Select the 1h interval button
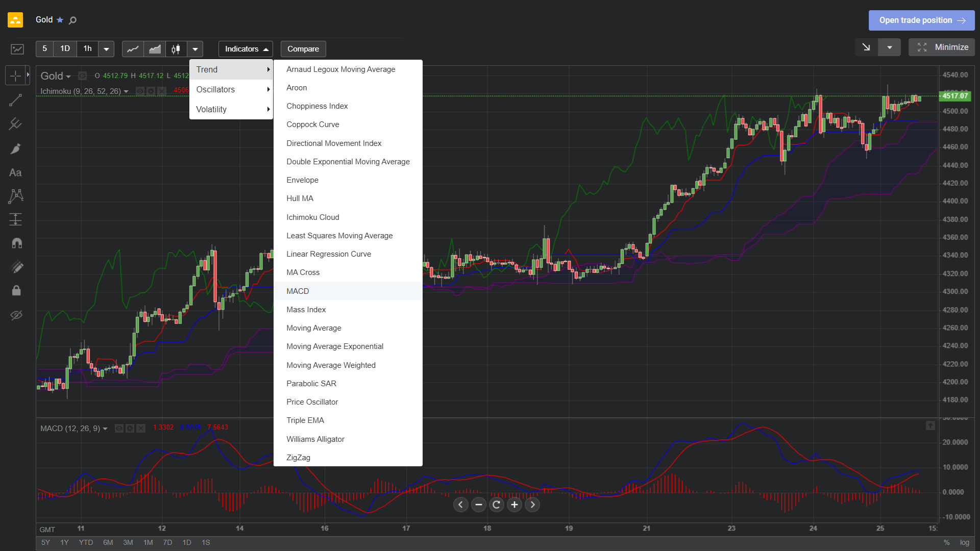This screenshot has height=551, width=980. click(88, 48)
